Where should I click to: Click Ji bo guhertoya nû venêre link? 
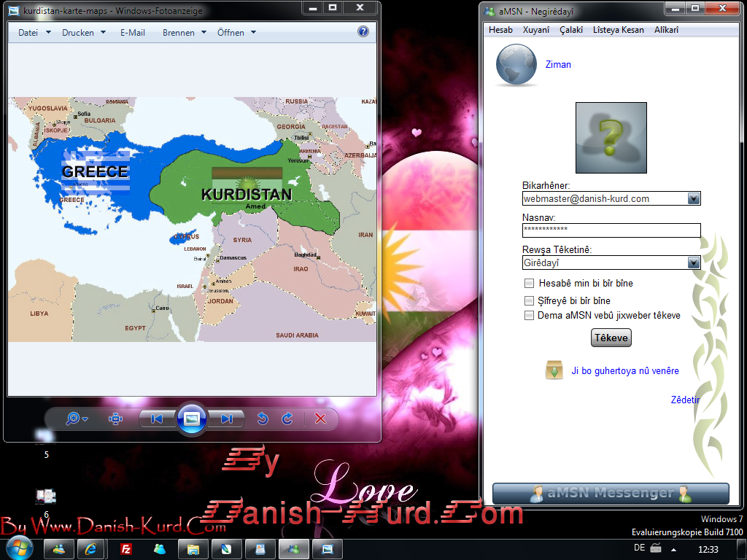click(625, 371)
